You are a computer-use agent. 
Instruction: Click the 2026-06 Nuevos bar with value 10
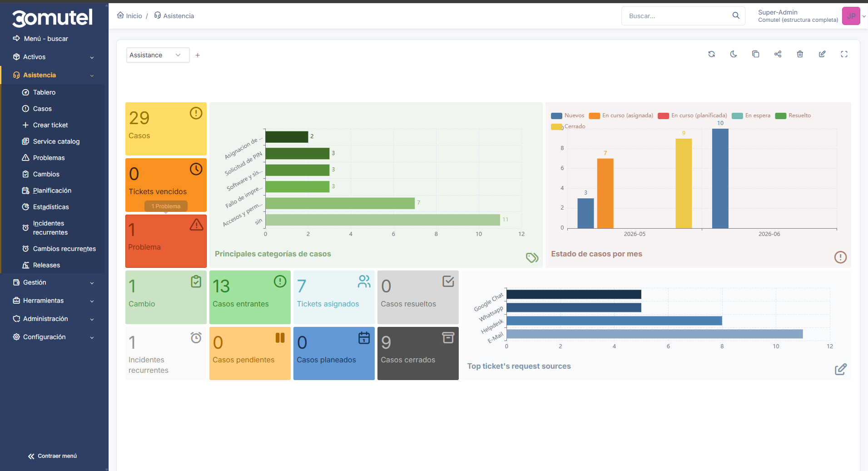pos(720,179)
